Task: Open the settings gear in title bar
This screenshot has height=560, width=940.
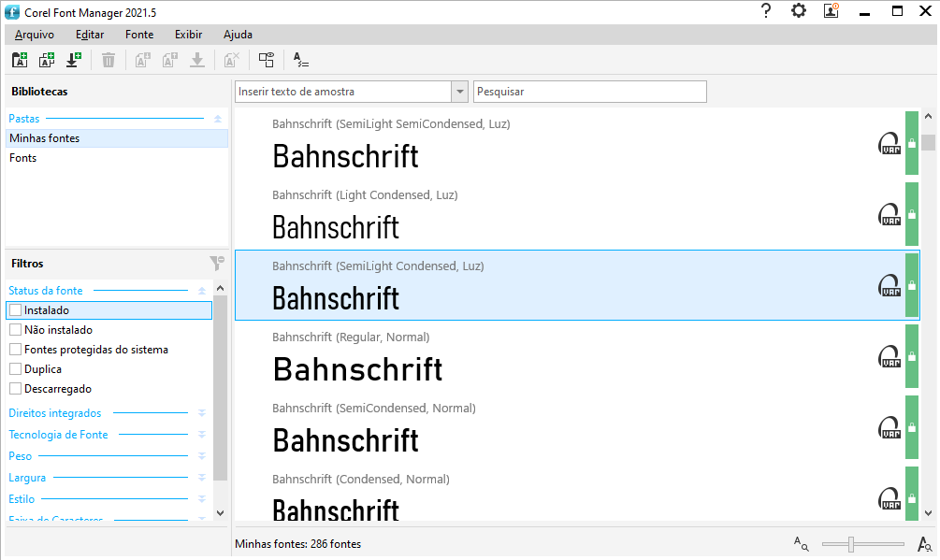Action: click(x=798, y=11)
